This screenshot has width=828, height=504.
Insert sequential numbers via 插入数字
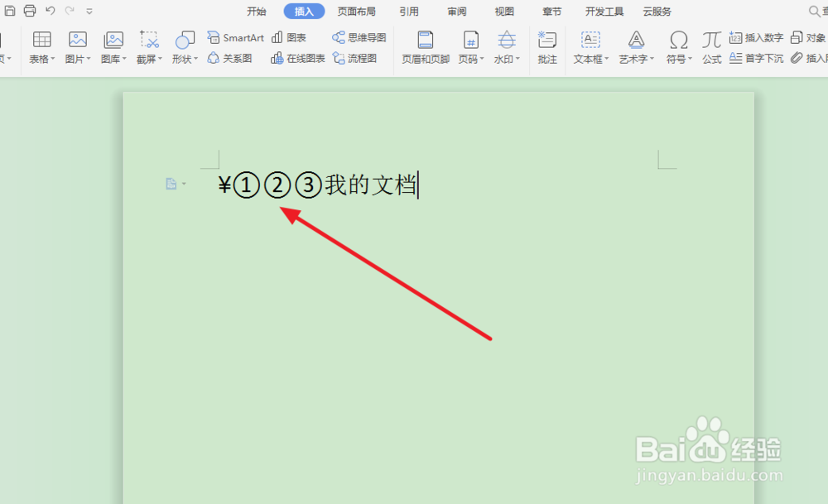coord(756,36)
